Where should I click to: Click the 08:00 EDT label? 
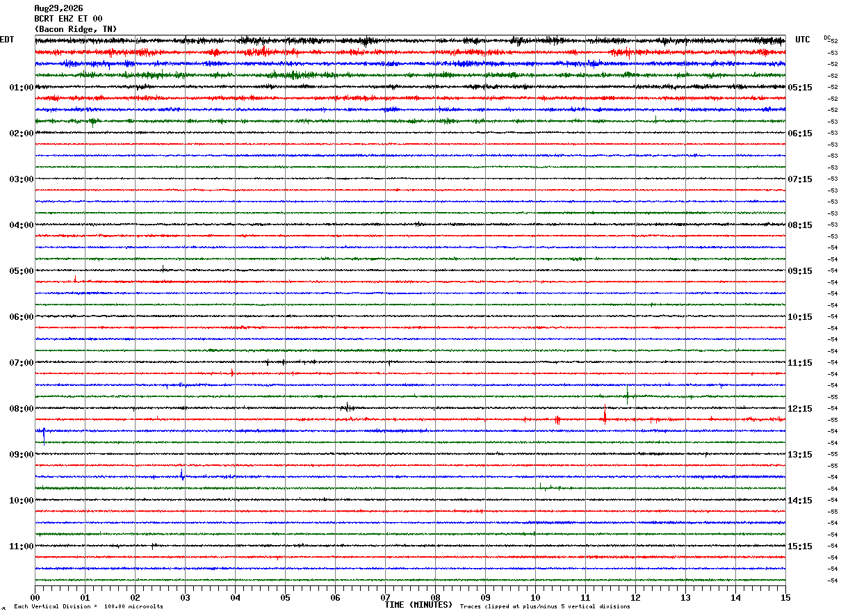[21, 409]
